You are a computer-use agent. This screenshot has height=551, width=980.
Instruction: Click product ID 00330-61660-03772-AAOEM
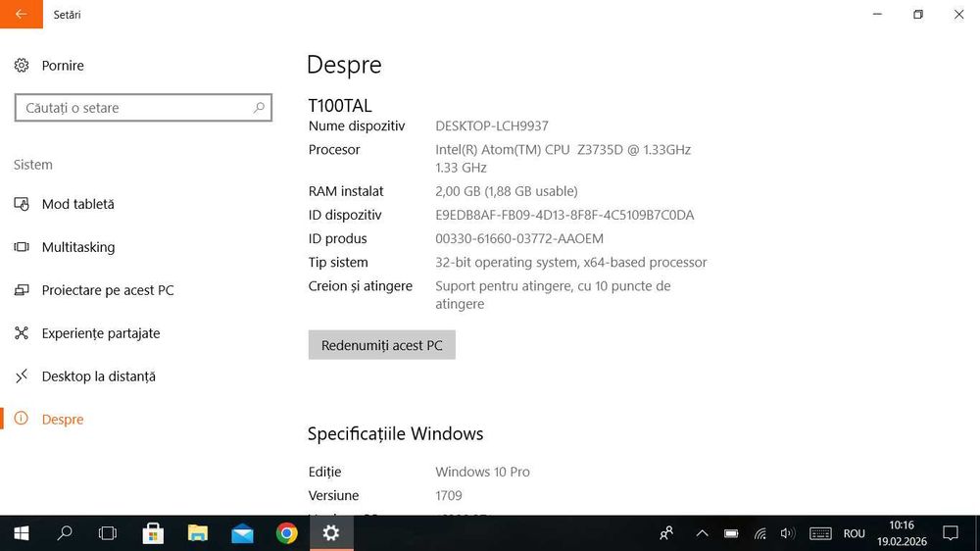pos(519,238)
